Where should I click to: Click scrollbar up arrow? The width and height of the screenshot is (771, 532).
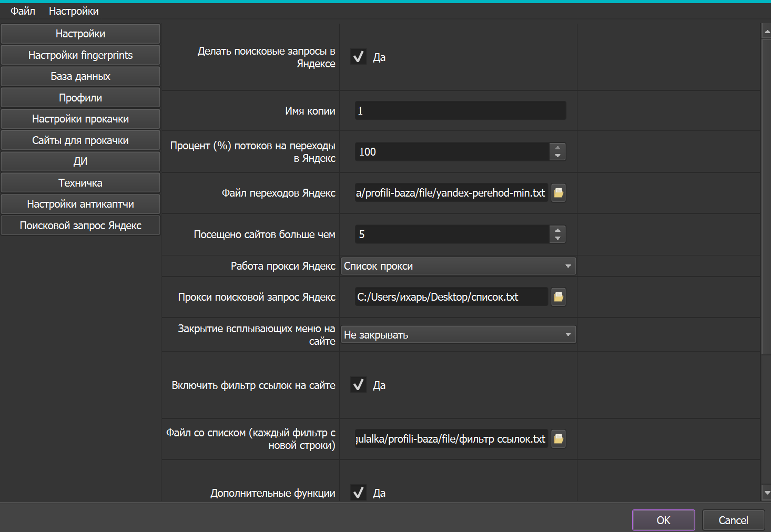pos(767,32)
